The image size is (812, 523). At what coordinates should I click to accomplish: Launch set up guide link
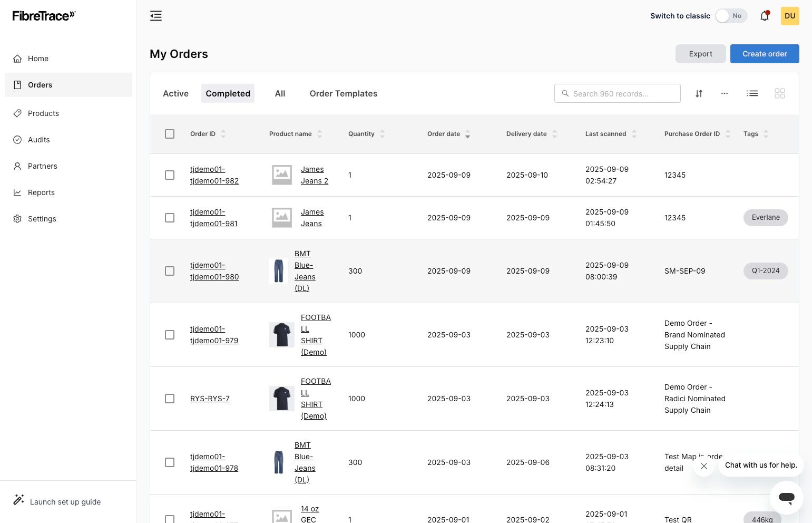65,502
